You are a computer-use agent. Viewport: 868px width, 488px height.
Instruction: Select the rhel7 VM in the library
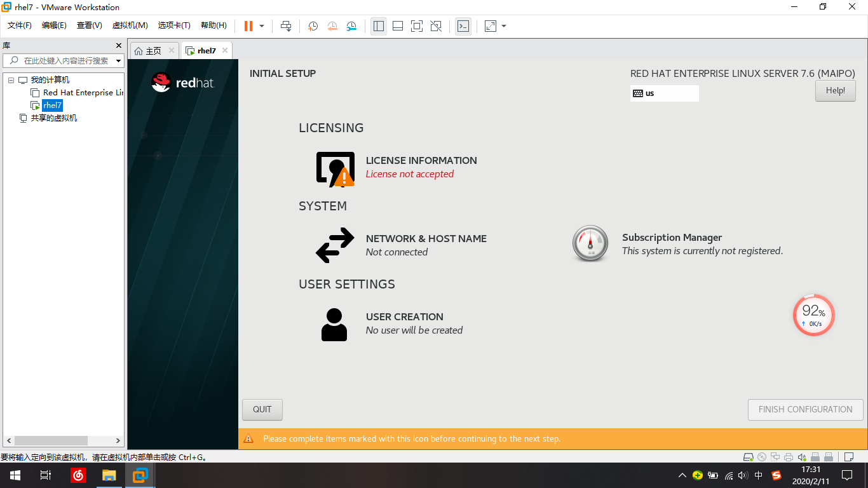pyautogui.click(x=52, y=105)
